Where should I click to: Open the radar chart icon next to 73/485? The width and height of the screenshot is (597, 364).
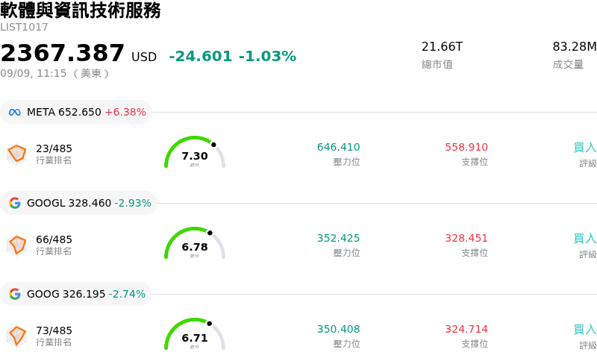coord(16,336)
